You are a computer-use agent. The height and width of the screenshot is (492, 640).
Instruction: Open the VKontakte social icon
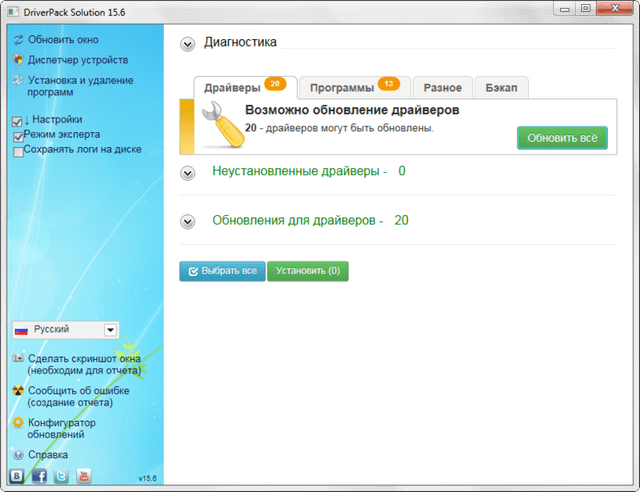click(x=16, y=476)
